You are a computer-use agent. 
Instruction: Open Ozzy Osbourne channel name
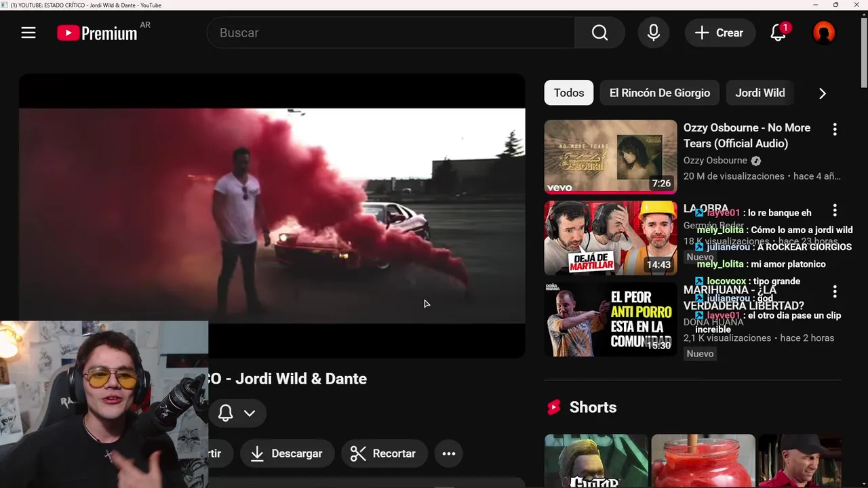715,161
